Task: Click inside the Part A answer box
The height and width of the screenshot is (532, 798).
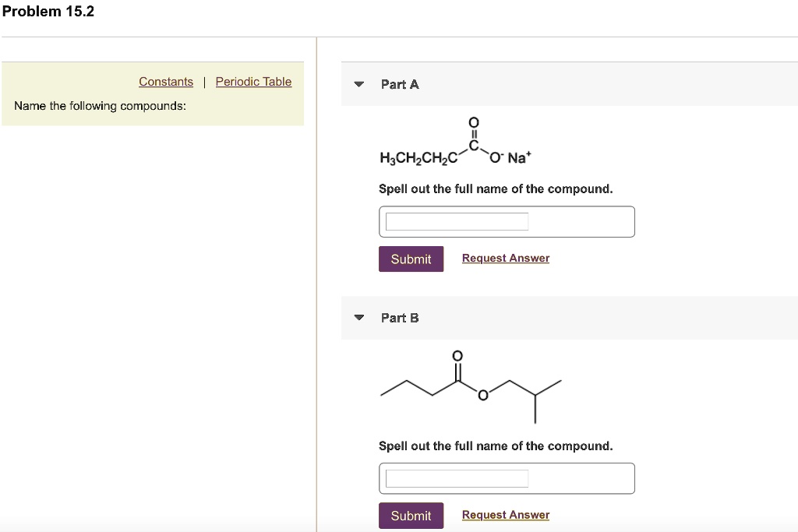Action: pos(457,221)
